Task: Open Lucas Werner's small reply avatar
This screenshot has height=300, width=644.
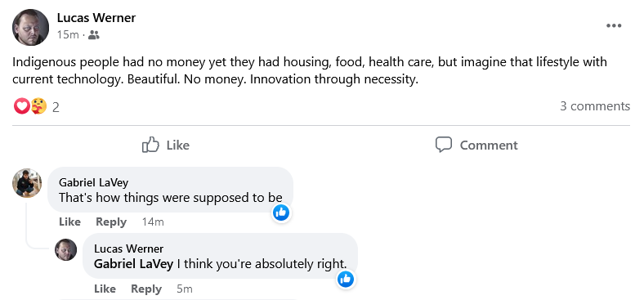Action: pos(65,250)
